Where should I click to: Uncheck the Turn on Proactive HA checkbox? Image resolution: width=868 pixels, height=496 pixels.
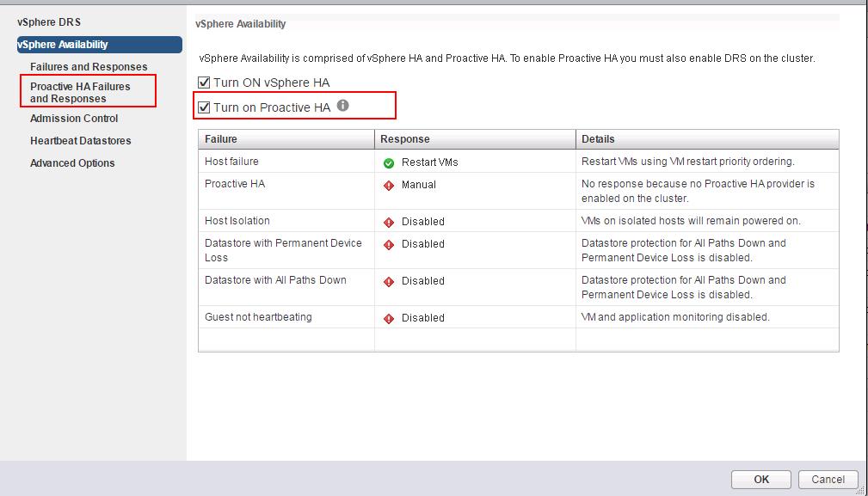[204, 107]
